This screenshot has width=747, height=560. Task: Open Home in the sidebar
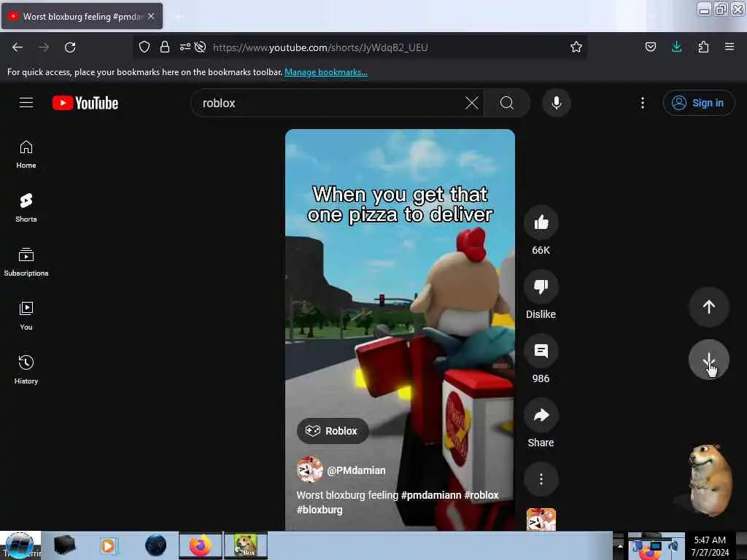(26, 155)
